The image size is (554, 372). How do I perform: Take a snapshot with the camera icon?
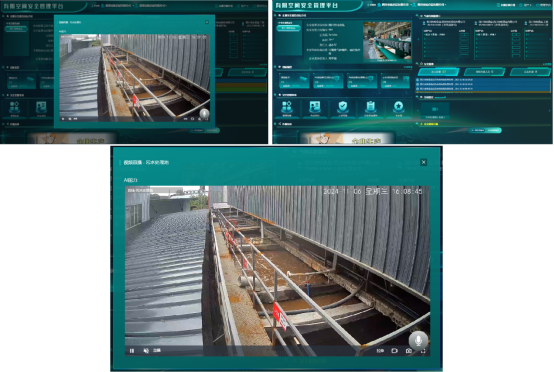[409, 351]
